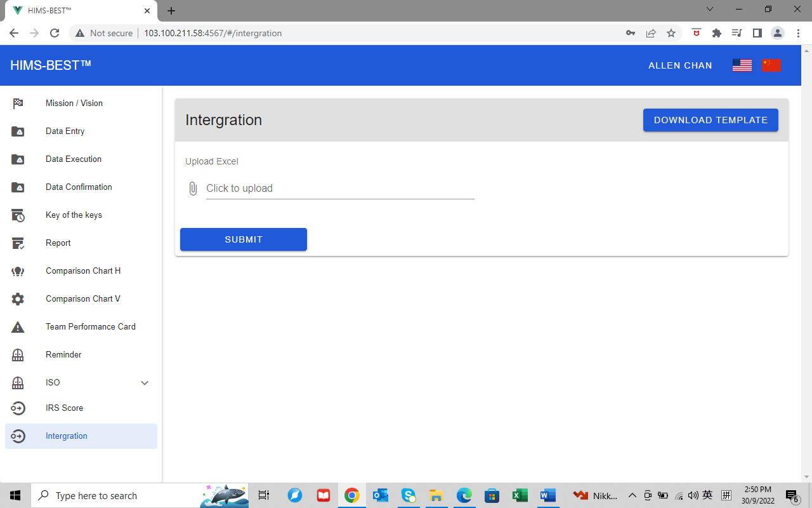This screenshot has width=812, height=508.
Task: Switch language with the China flag icon
Action: pyautogui.click(x=771, y=65)
